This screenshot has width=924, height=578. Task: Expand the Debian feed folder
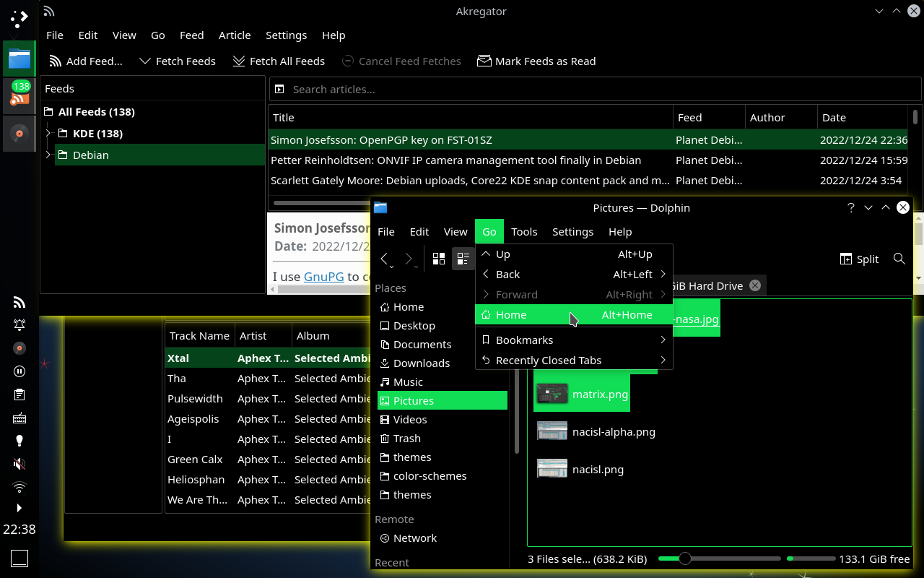48,155
